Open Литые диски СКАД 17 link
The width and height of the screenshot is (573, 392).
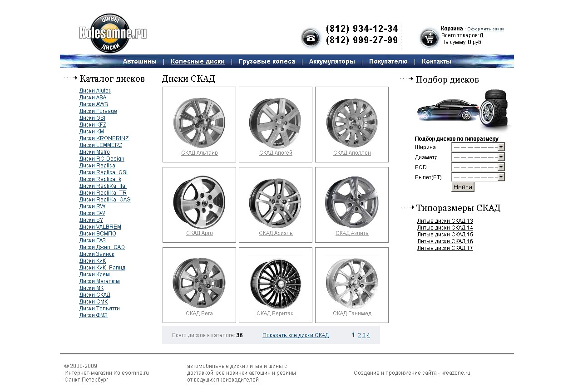pyautogui.click(x=445, y=248)
